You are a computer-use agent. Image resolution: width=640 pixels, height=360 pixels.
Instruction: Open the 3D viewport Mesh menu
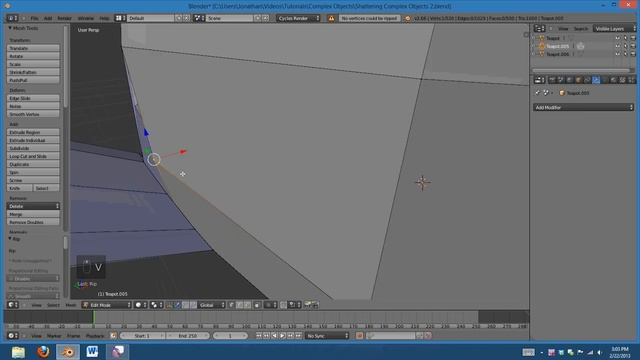point(71,305)
